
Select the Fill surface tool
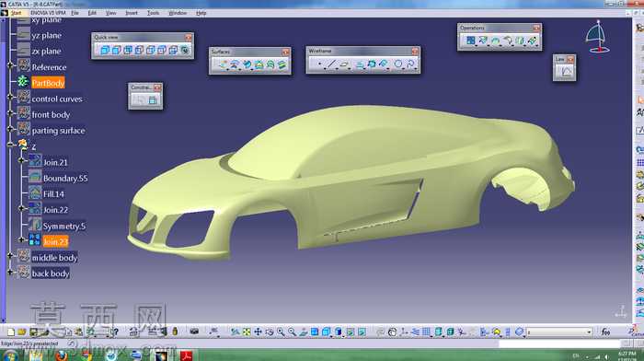coord(259,64)
